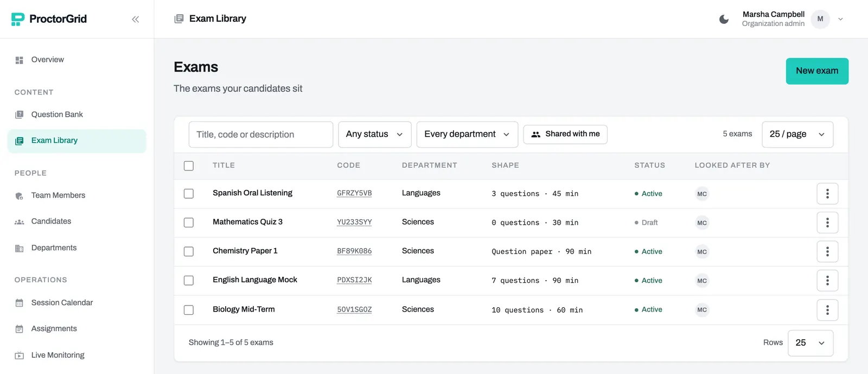Image resolution: width=868 pixels, height=374 pixels.
Task: Open row actions for English Language Mock
Action: 827,281
